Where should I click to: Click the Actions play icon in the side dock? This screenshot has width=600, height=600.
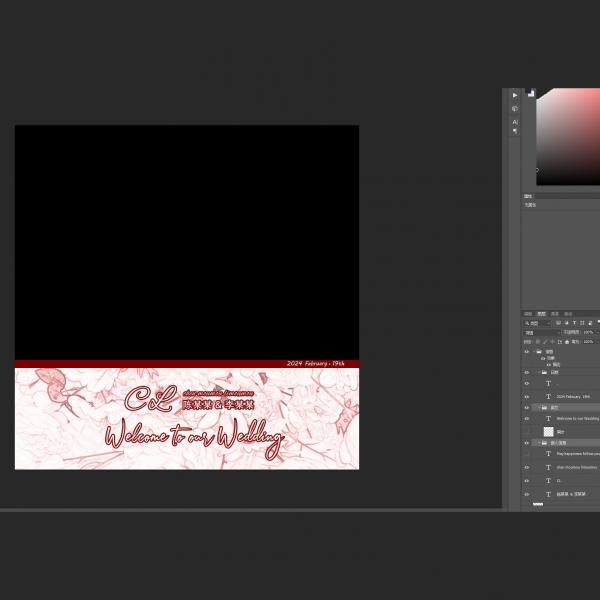515,96
